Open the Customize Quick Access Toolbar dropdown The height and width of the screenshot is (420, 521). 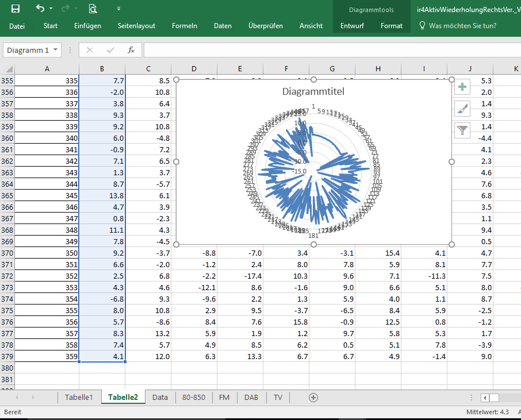click(118, 9)
